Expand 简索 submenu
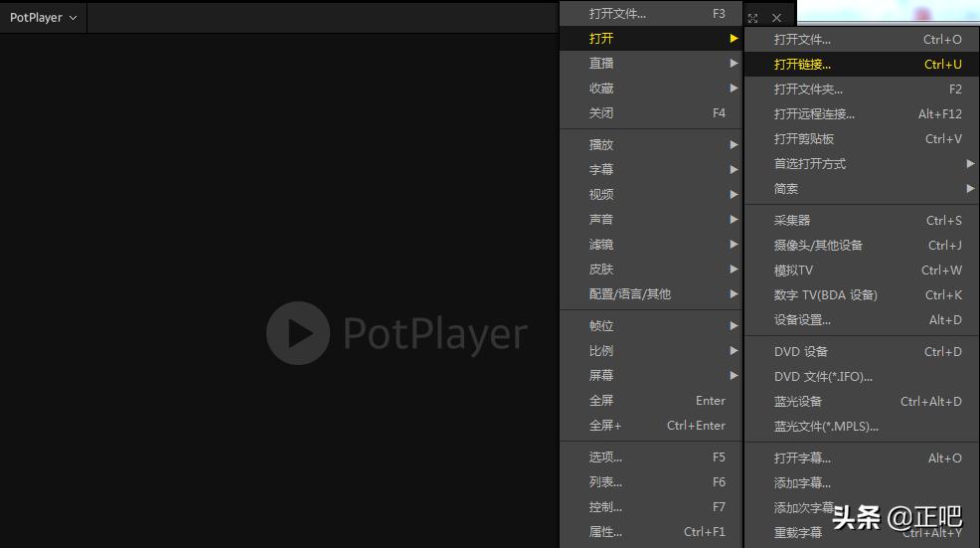 coord(862,189)
